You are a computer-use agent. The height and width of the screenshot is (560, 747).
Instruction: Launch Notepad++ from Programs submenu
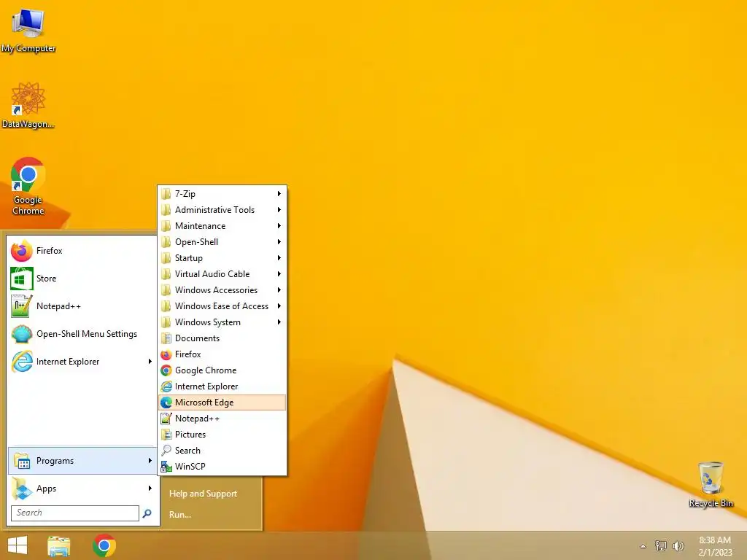click(222, 418)
